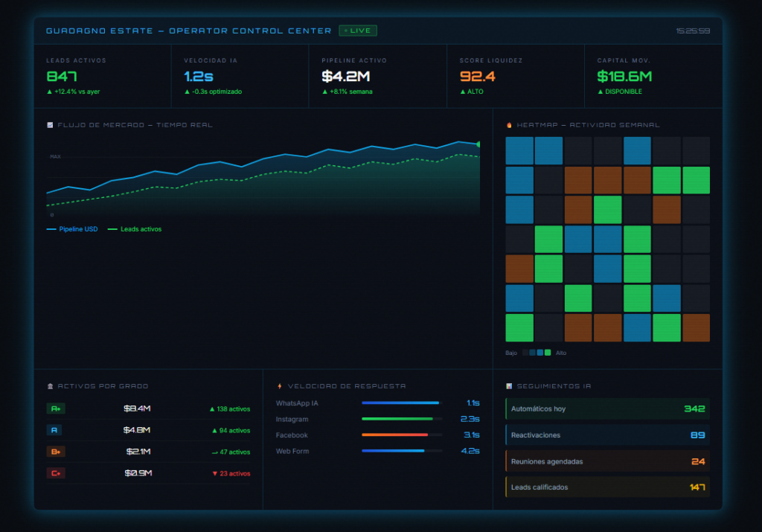
Task: Click the +12.4% vs ayer indicator
Action: [x=74, y=92]
